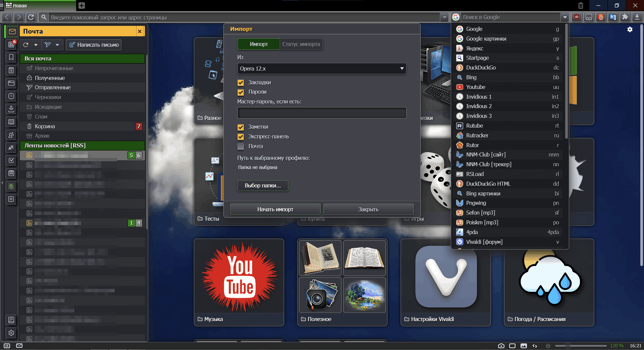Screen dimensions: 644x350
Task: Choose Startpage in search engine list
Action: click(x=508, y=58)
